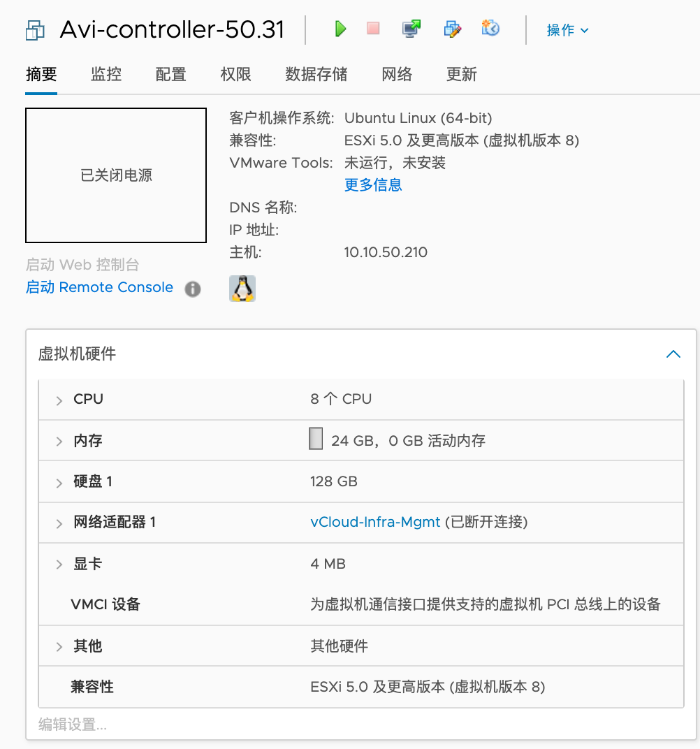
Task: Click the IP 地址 label
Action: [x=254, y=230]
